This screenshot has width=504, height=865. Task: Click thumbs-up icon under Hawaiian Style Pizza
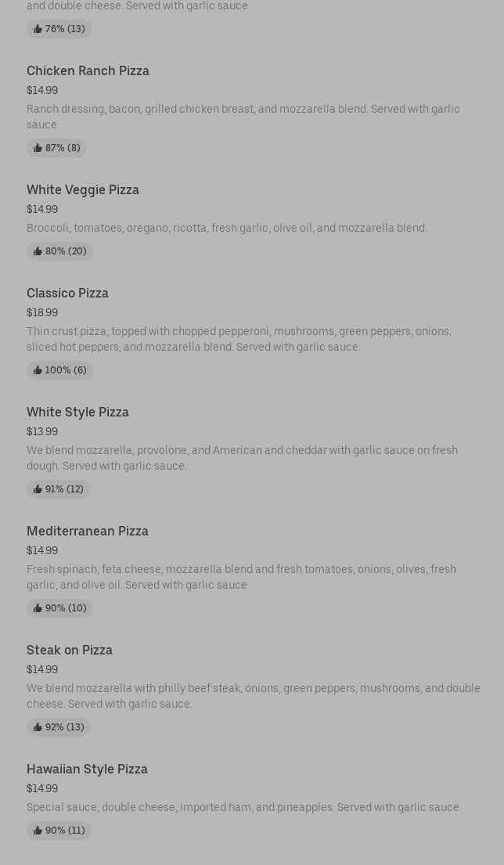[38, 831]
